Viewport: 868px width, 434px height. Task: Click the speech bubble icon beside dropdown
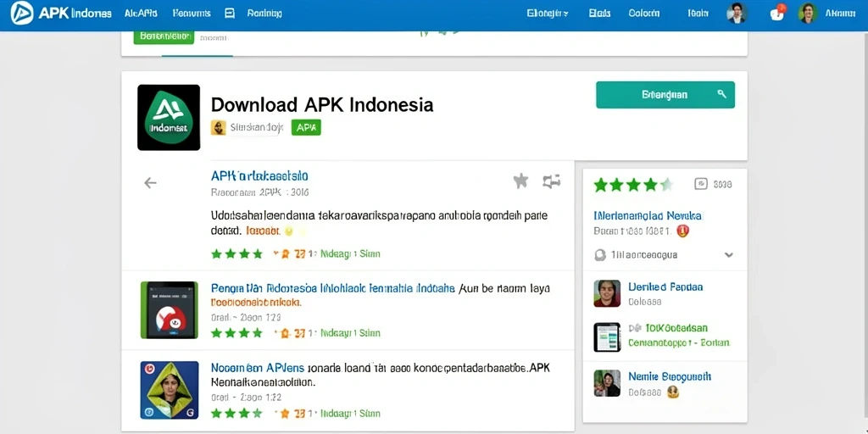[x=599, y=255]
